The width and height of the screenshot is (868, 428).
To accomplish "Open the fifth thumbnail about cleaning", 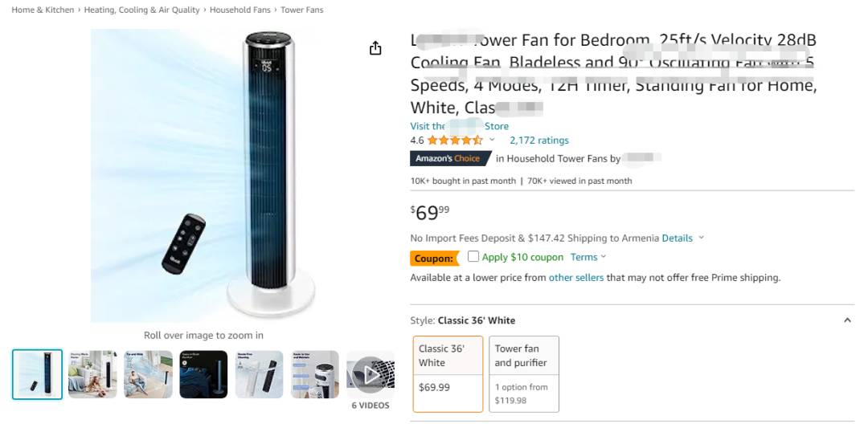I will [259, 374].
